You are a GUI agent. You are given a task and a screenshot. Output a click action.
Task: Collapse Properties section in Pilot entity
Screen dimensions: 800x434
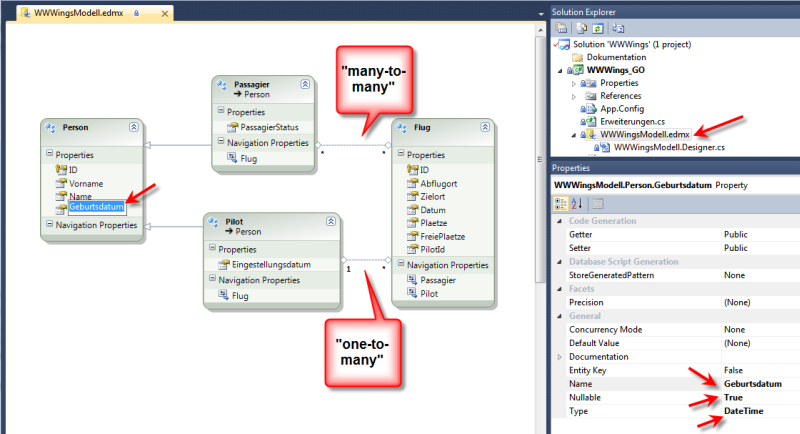[x=212, y=248]
